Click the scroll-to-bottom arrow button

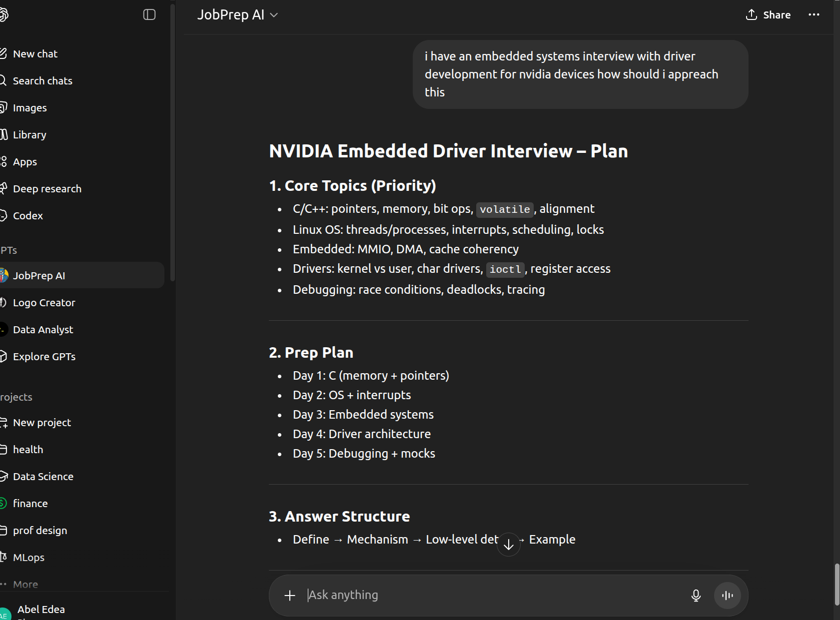point(508,545)
